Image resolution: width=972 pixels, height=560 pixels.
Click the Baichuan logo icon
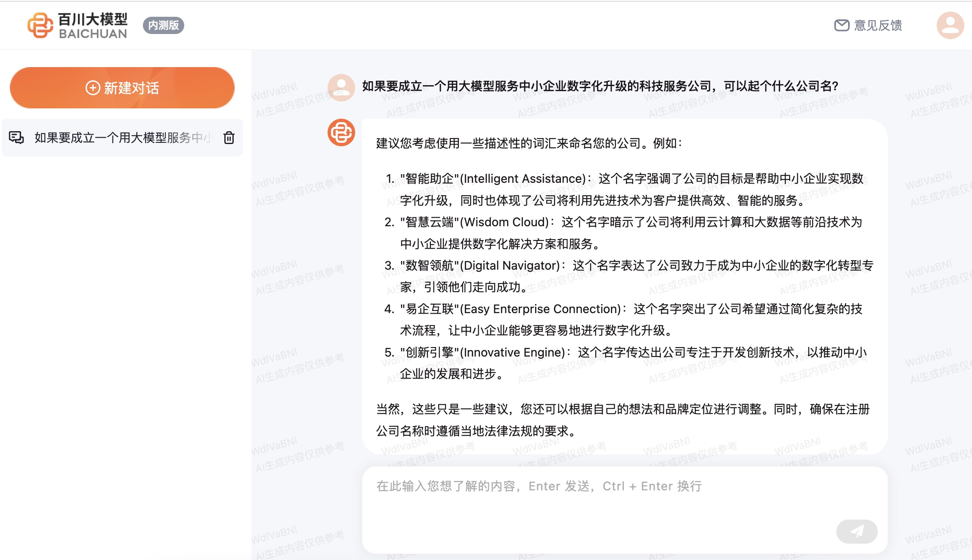click(x=40, y=25)
